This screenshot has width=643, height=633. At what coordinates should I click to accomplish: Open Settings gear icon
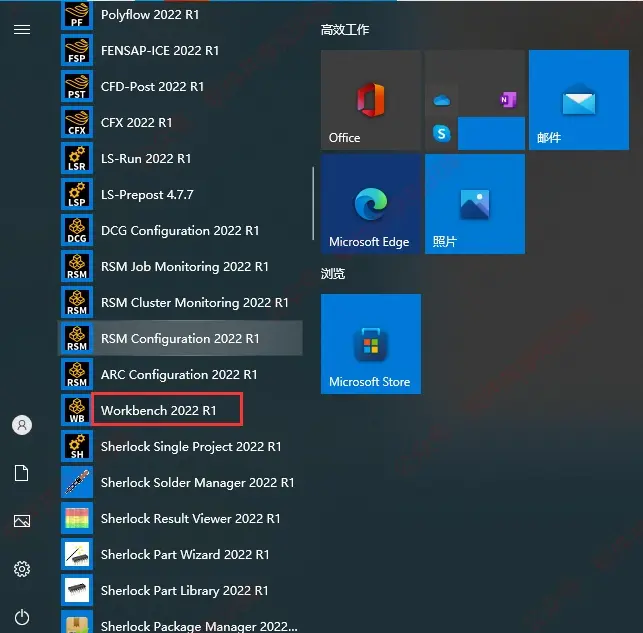(22, 569)
